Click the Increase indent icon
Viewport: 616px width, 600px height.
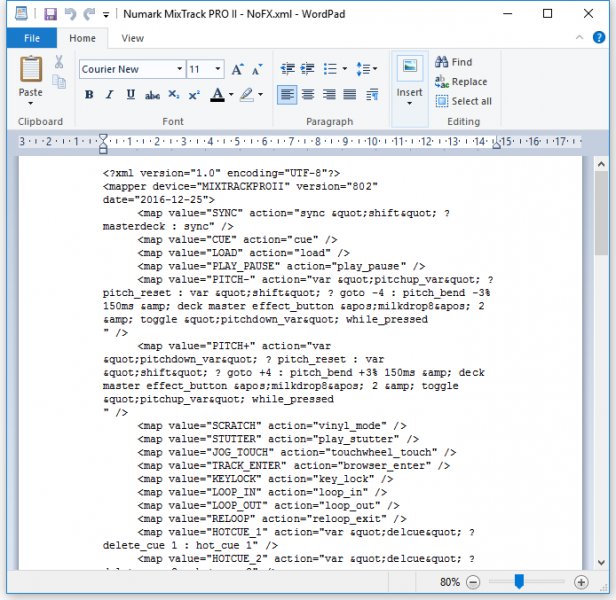pos(308,69)
